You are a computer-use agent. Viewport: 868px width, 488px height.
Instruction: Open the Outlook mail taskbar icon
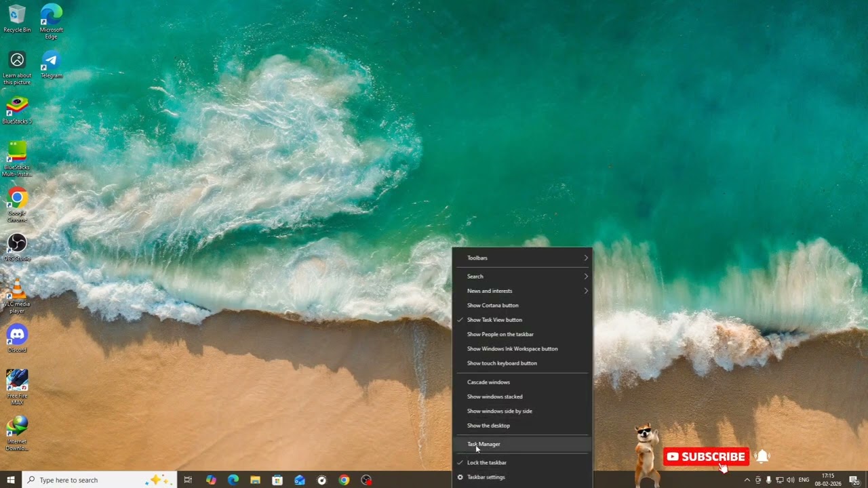[300, 480]
